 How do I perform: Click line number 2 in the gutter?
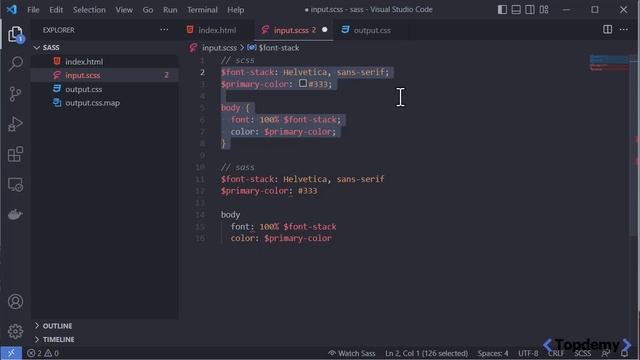click(202, 72)
